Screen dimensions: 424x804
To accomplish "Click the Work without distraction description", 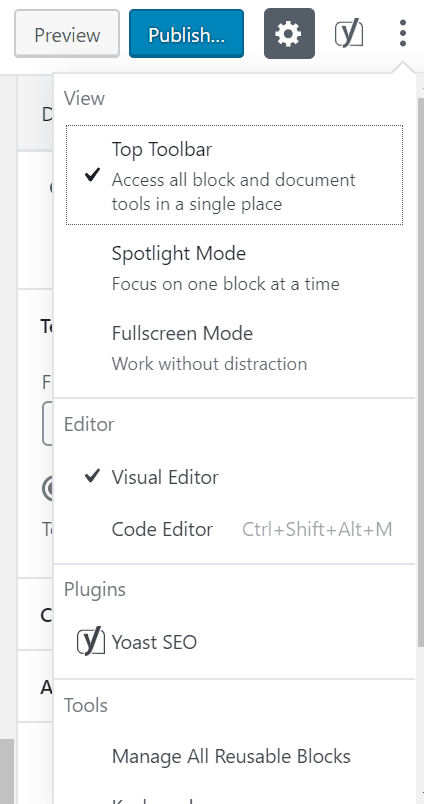I will 209,364.
